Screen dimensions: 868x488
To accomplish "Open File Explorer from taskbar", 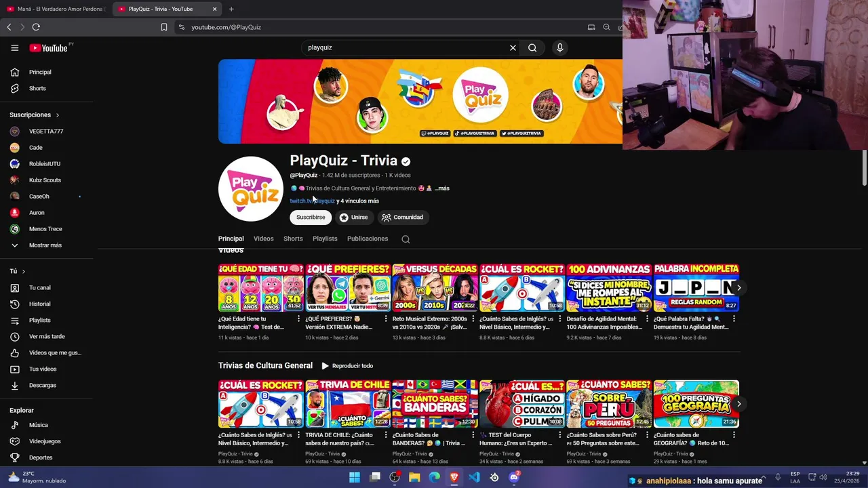I will click(x=414, y=477).
